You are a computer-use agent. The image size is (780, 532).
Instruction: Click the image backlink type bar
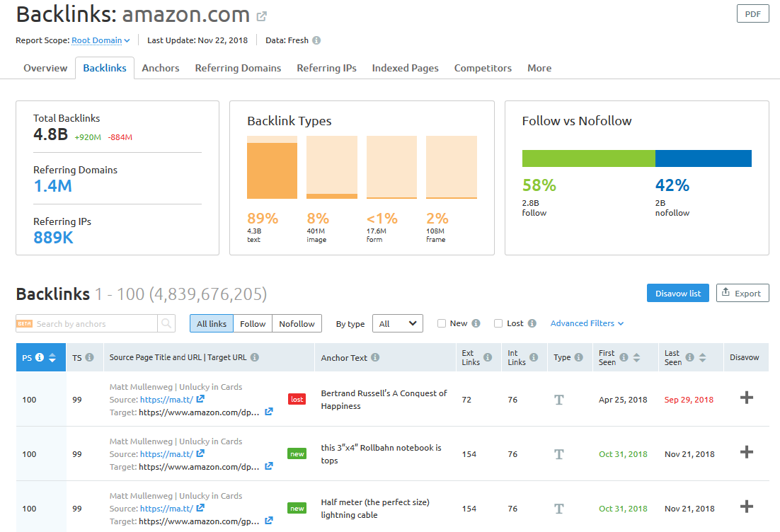[332, 168]
